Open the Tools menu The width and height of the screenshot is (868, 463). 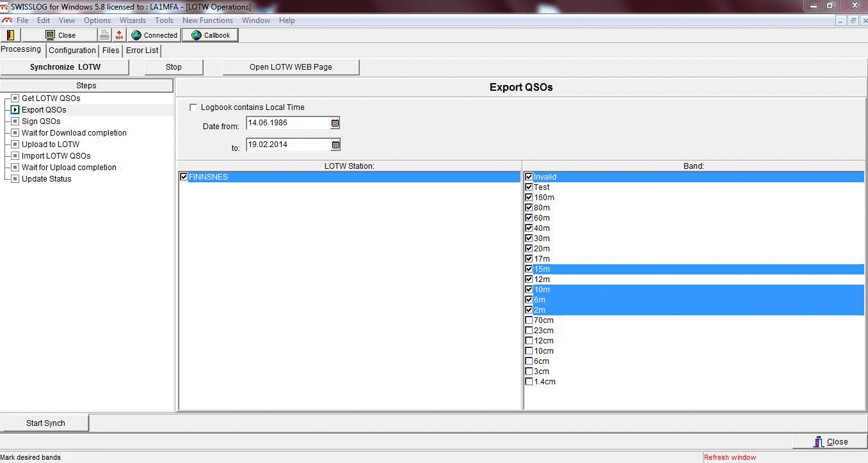click(165, 20)
